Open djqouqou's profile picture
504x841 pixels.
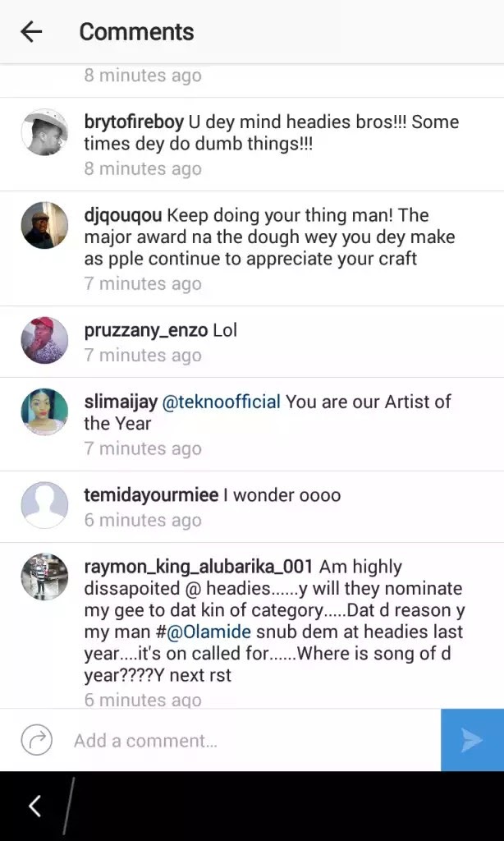click(x=44, y=225)
